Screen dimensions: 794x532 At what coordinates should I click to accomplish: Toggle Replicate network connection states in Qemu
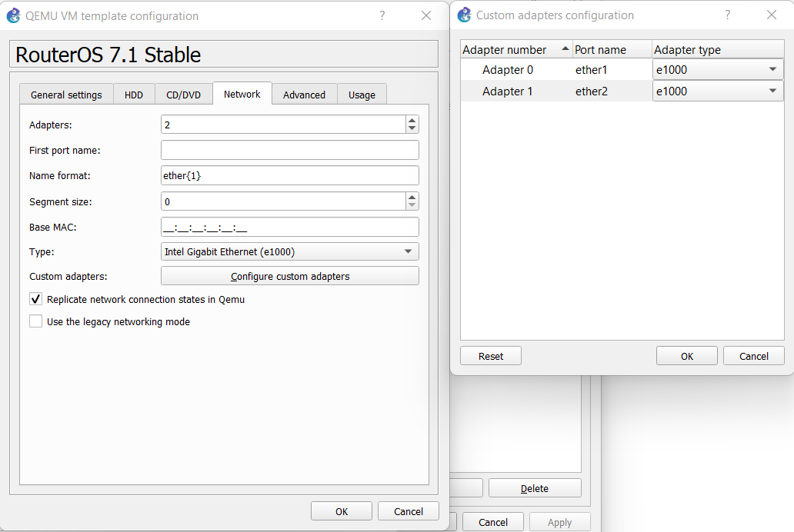pos(35,299)
